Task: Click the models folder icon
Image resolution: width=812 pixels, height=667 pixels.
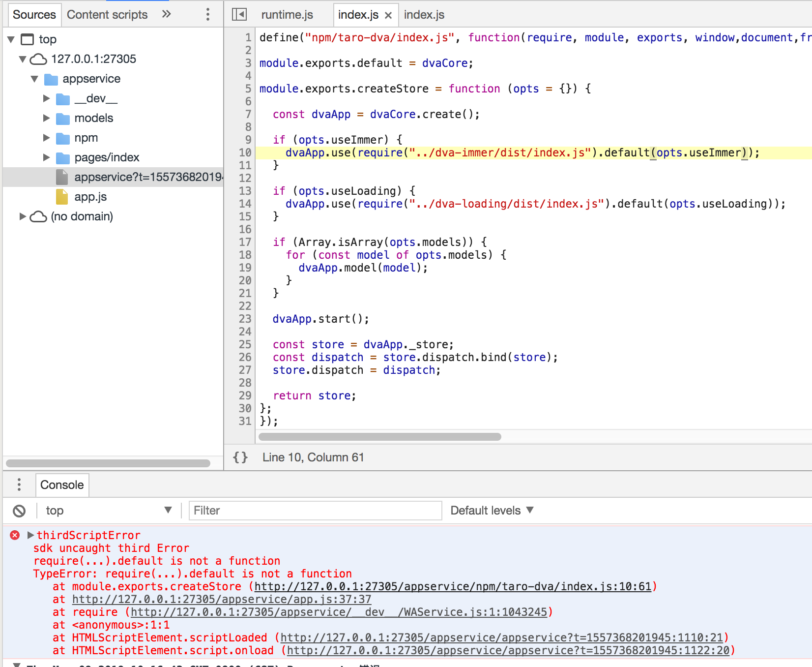Action: tap(63, 119)
